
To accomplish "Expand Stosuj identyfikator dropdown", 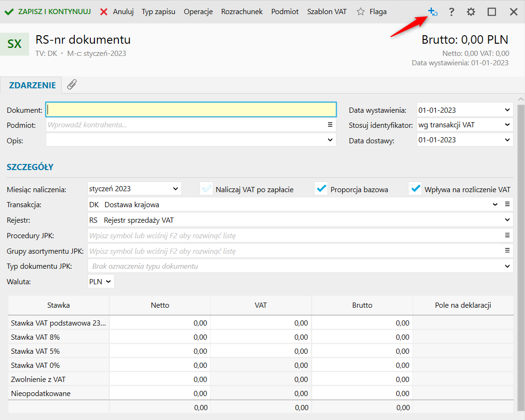I will click(507, 125).
